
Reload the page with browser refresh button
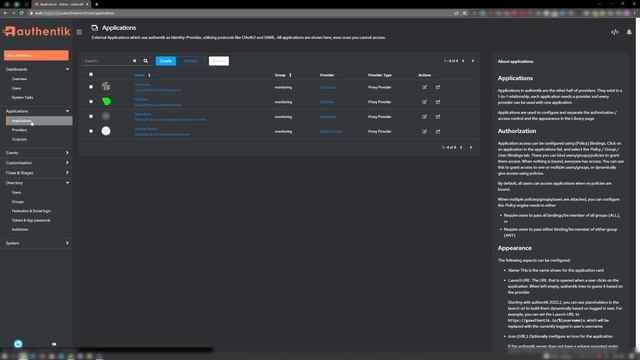pyautogui.click(x=22, y=13)
